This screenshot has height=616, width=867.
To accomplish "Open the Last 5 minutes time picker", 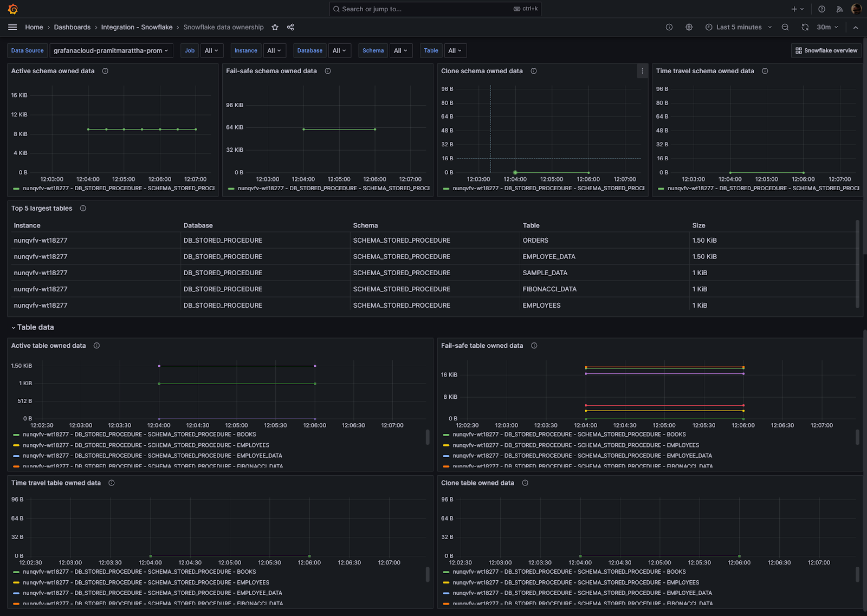I will point(738,27).
